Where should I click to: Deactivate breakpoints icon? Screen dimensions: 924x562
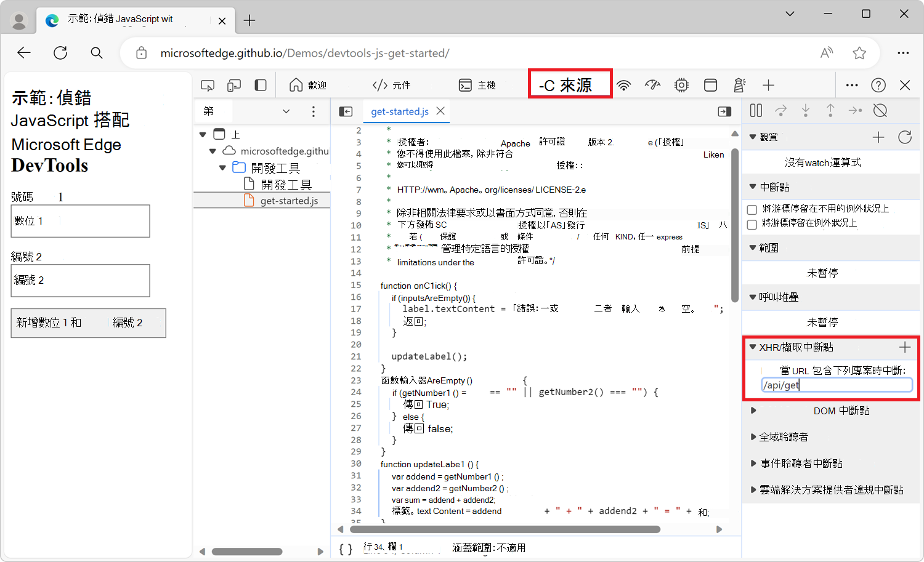coord(880,110)
